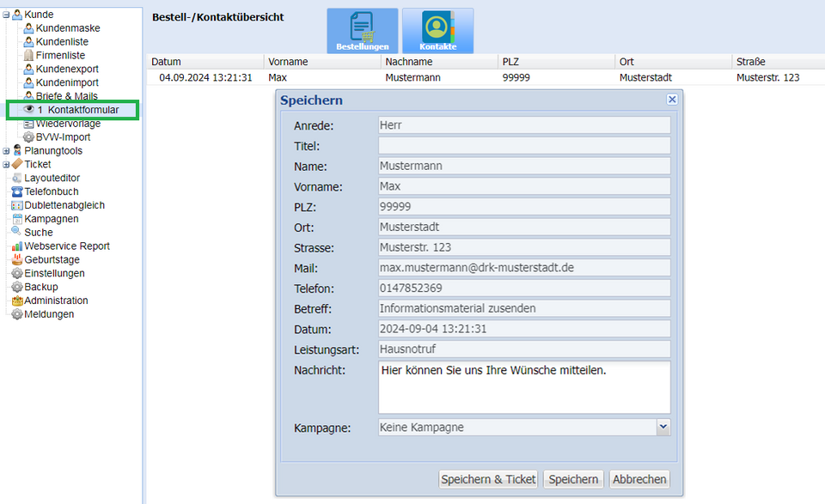Click the BVW-Import gear icon
Image resolution: width=825 pixels, height=504 pixels.
[x=28, y=137]
